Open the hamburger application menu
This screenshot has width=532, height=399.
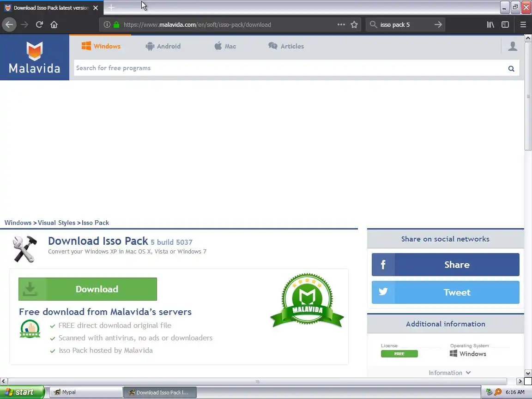523,24
